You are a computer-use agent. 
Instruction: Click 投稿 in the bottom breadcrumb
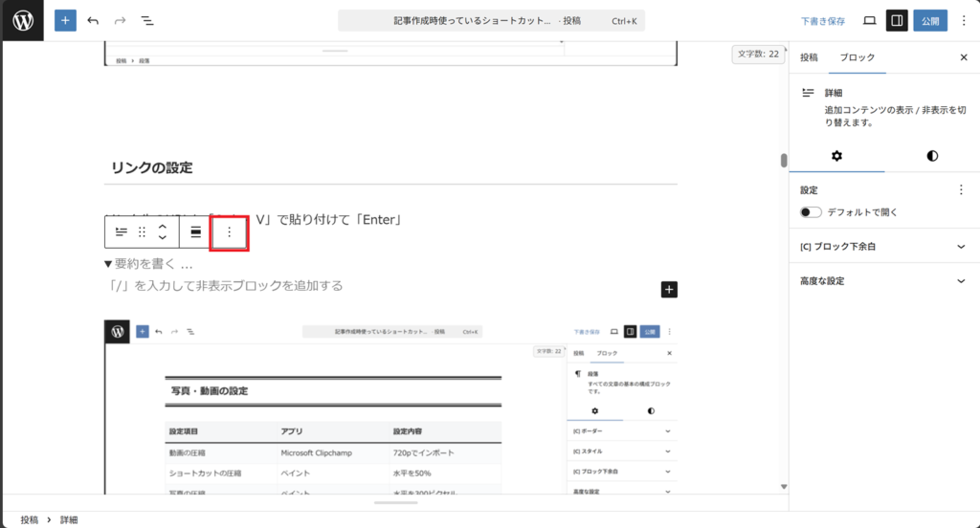point(30,519)
